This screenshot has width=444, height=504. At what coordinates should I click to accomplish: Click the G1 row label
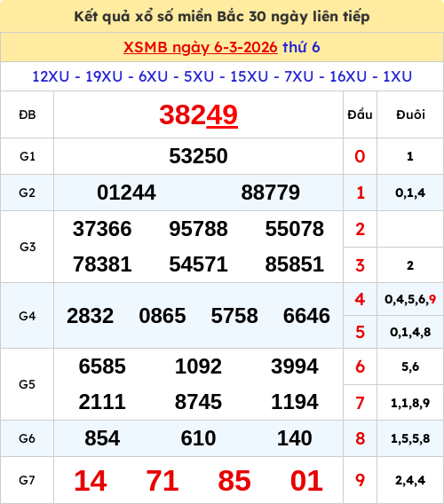[x=28, y=156]
